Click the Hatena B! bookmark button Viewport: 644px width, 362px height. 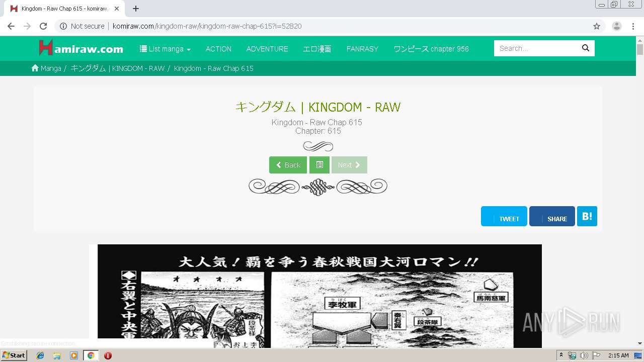coord(587,216)
